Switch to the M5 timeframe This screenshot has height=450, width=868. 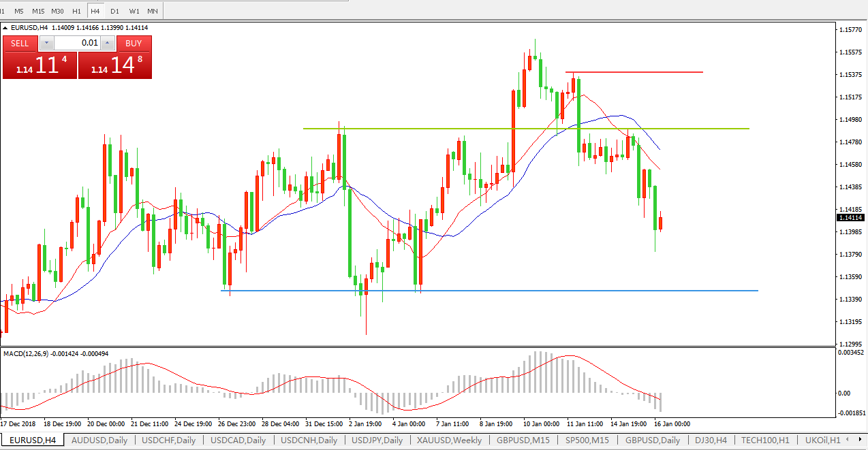[18, 12]
